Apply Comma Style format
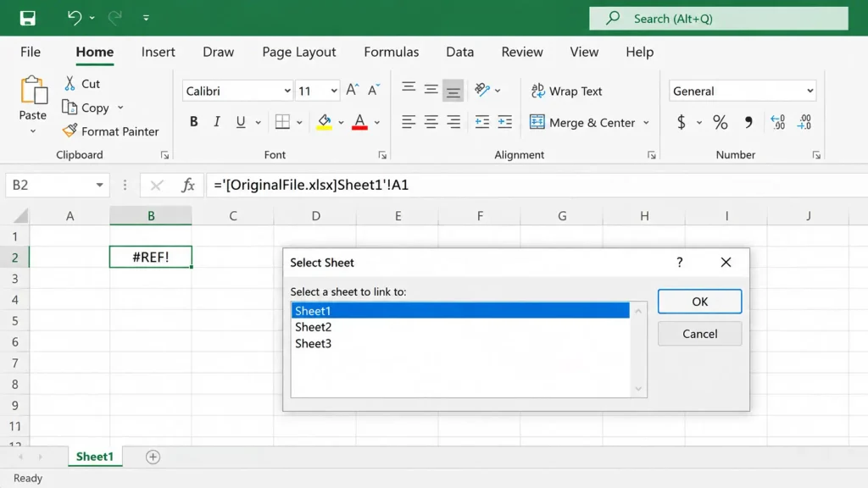 [748, 122]
